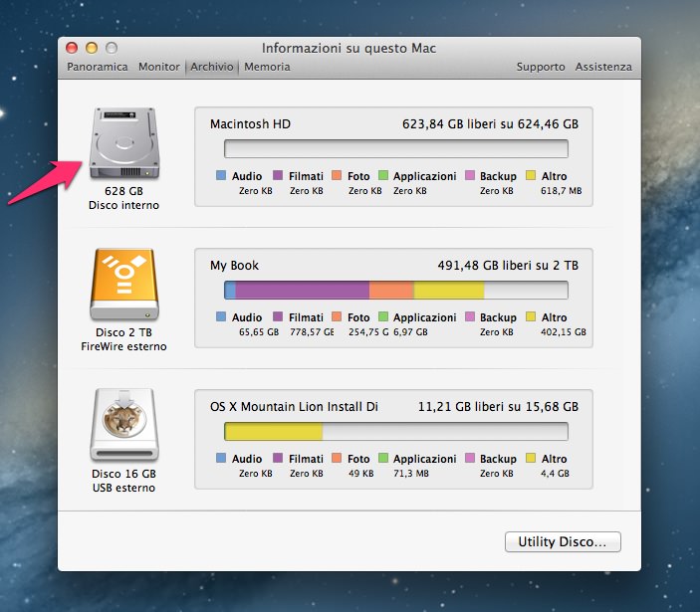This screenshot has width=700, height=612.
Task: Click the '6,97 GB' Applicazioni value
Action: [x=410, y=332]
